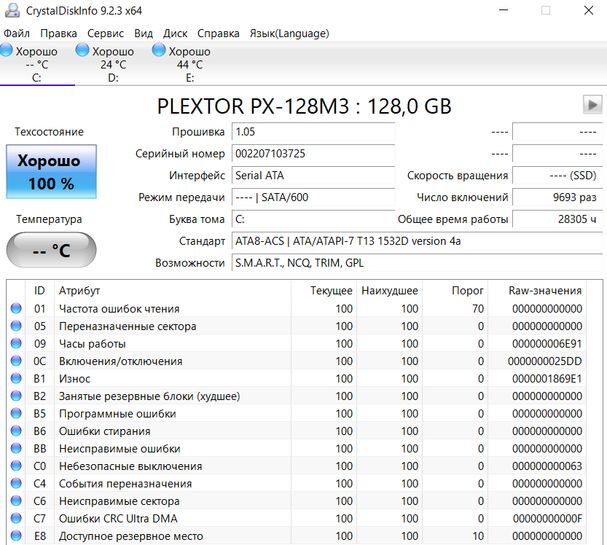Screen dimensions: 607x545
Task: Click the next disk arrow button
Action: click(x=592, y=104)
